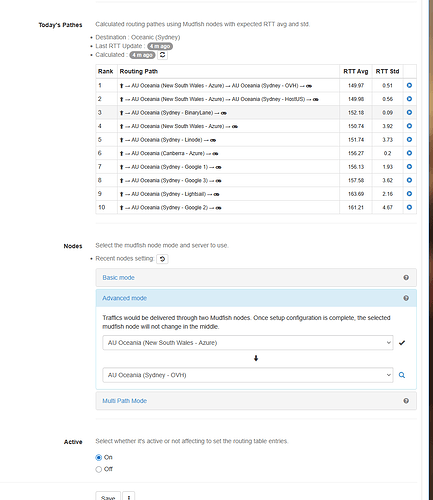
Task: Click the checkmark icon beside first node dropdown
Action: 402,343
